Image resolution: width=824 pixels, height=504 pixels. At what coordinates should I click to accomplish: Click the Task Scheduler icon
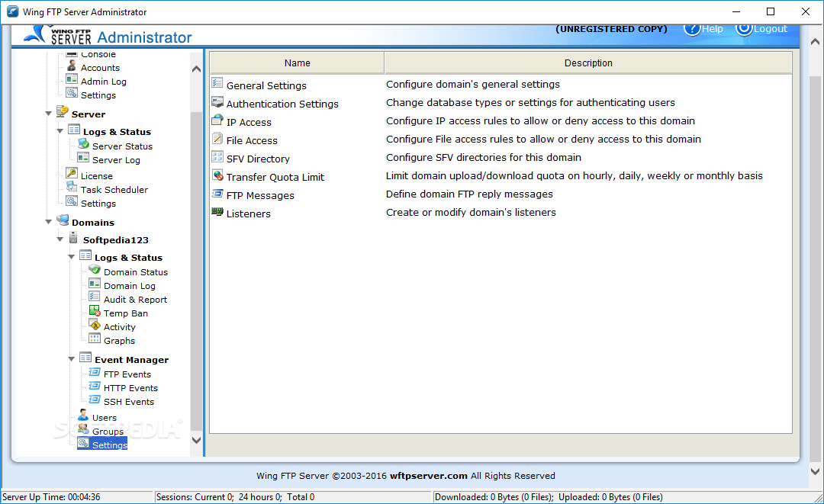tap(72, 187)
